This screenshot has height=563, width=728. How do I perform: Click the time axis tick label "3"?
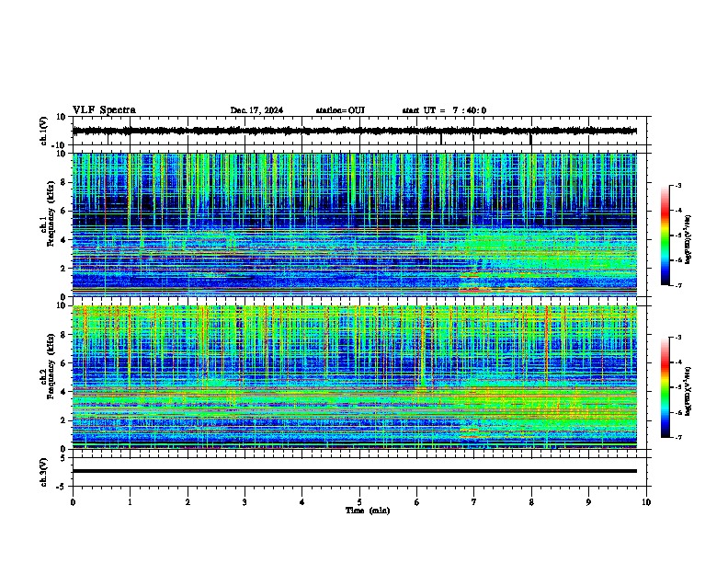(x=245, y=502)
